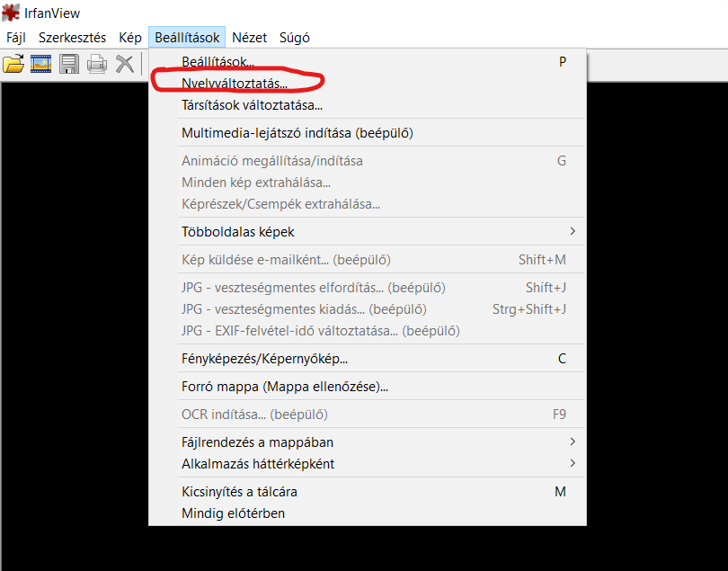Click the IrfanView logo in title bar
728x571 pixels.
coord(12,13)
